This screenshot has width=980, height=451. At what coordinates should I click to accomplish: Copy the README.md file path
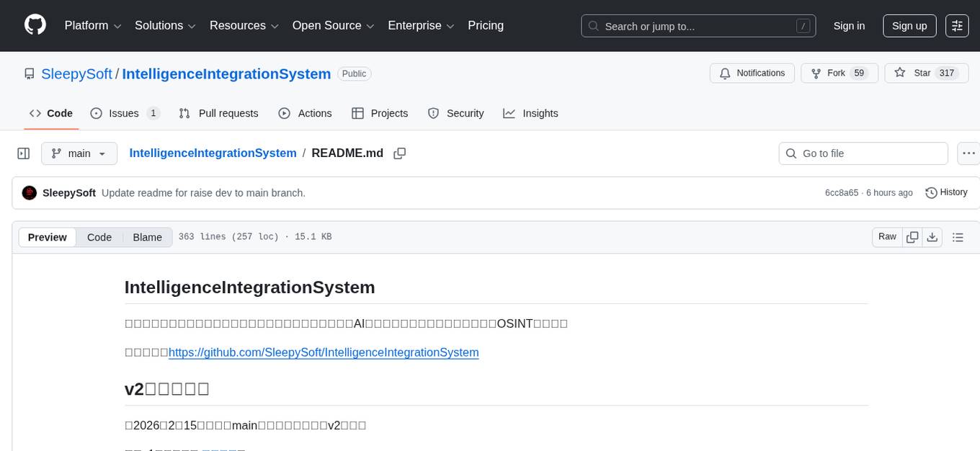point(400,153)
